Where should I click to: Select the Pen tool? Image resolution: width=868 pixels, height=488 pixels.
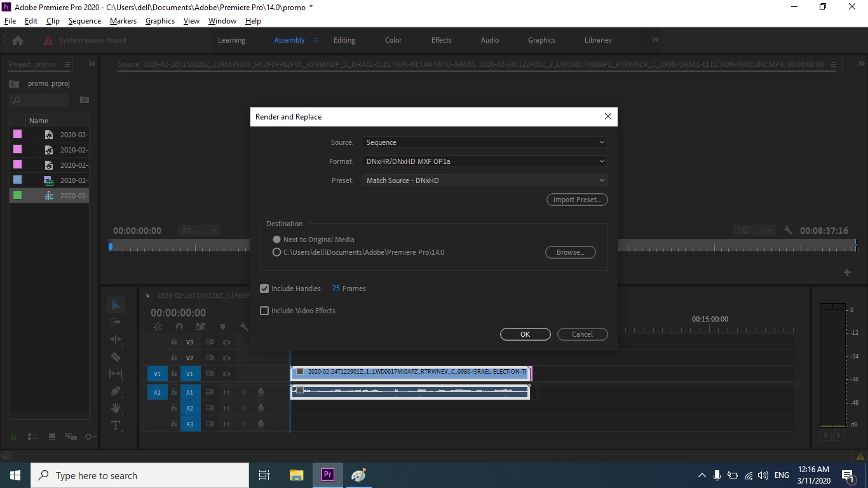[116, 391]
